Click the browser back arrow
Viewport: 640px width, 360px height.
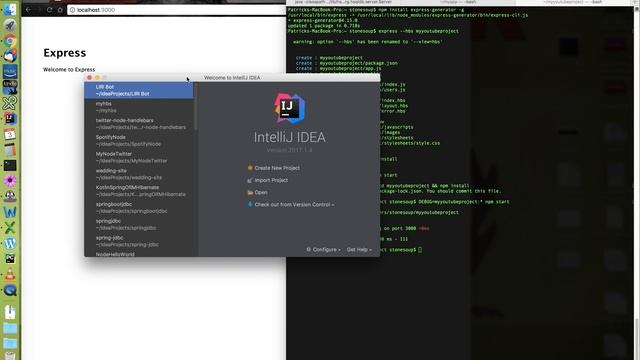[x=28, y=10]
